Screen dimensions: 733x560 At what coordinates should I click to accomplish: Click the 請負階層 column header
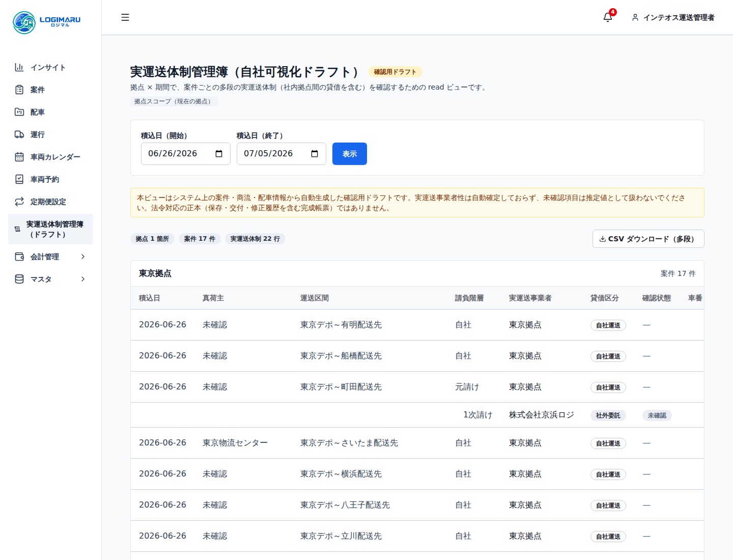(469, 298)
